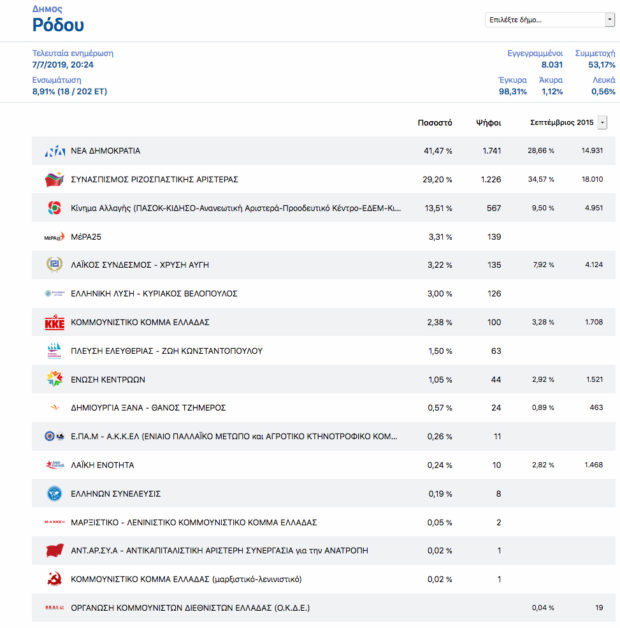Click the ΕΝΩΣΗ ΚΕΝΤΡΩΩΝ party name
The image size is (620, 628).
[x=108, y=380]
